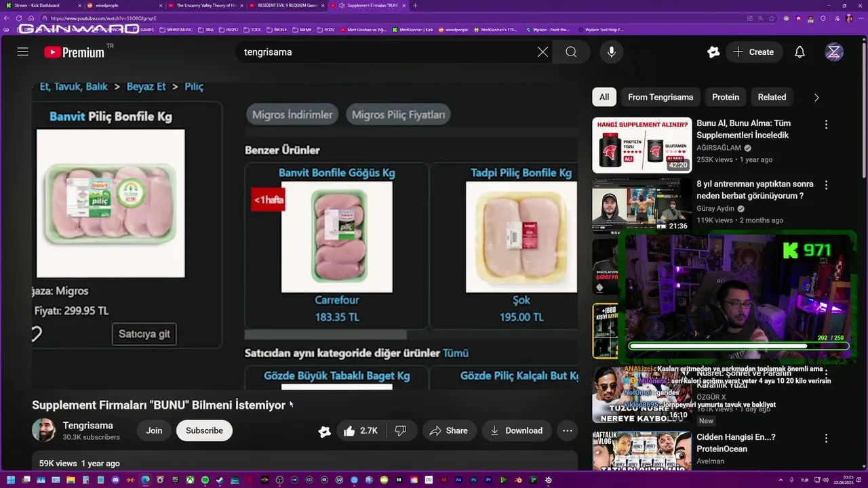Open options for Cidden Hangisi En video

(826, 439)
